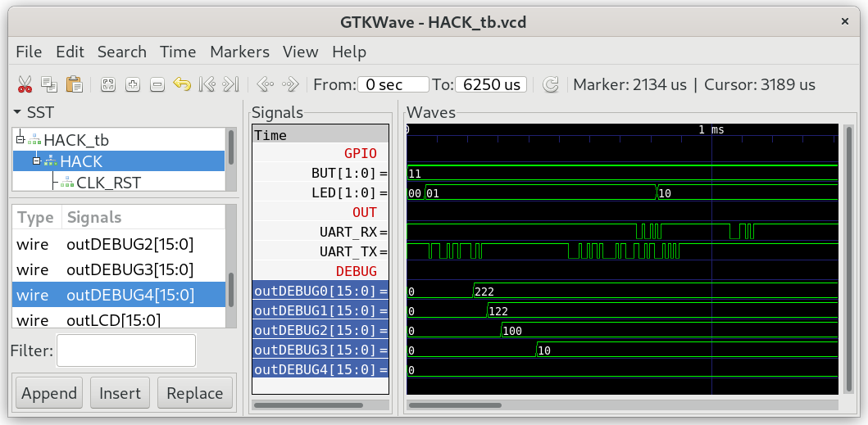
Task: Open the View menu
Action: [x=301, y=52]
